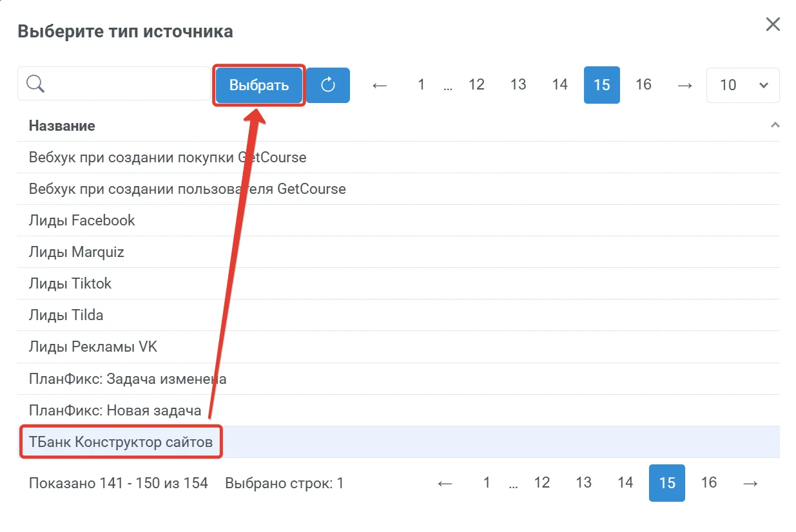Image resolution: width=796 pixels, height=532 pixels.
Task: Click the 'Показано 141 - 150 из 154' status text
Action: (x=119, y=483)
